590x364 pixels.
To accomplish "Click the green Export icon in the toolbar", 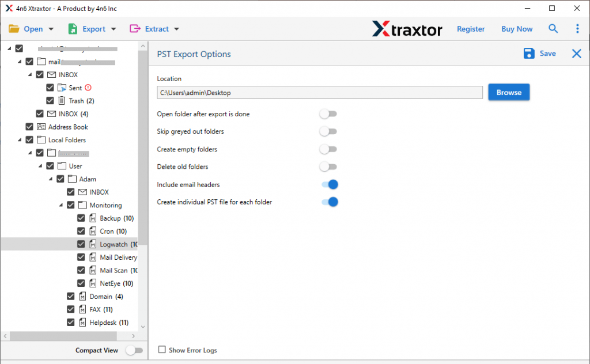I will click(73, 28).
